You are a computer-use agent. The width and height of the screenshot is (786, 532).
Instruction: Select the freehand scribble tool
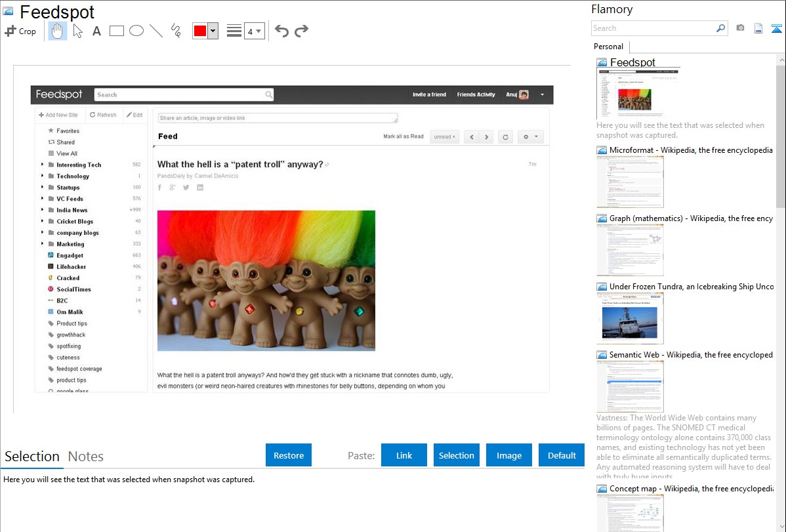176,31
